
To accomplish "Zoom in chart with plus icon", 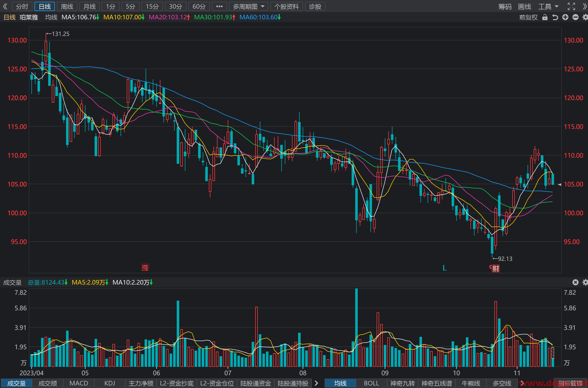I will click(565, 17).
